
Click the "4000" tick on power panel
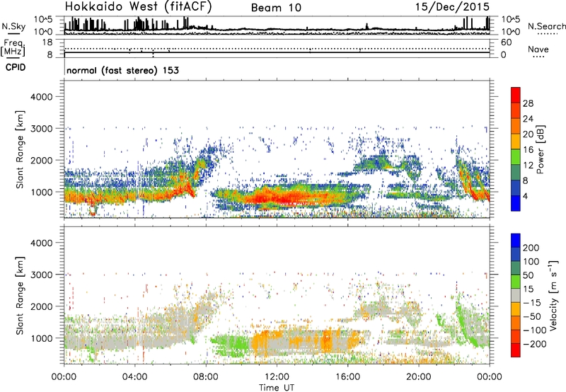(42, 97)
